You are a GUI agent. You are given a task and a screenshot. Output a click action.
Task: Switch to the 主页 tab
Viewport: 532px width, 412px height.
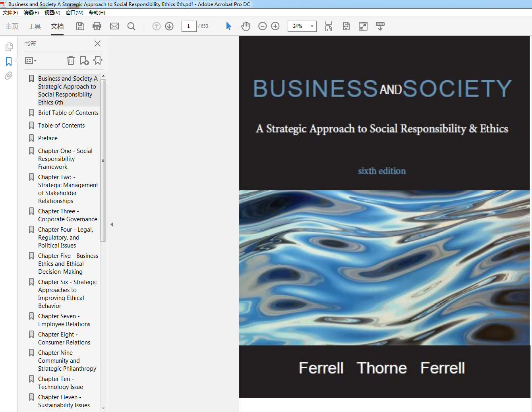click(12, 26)
